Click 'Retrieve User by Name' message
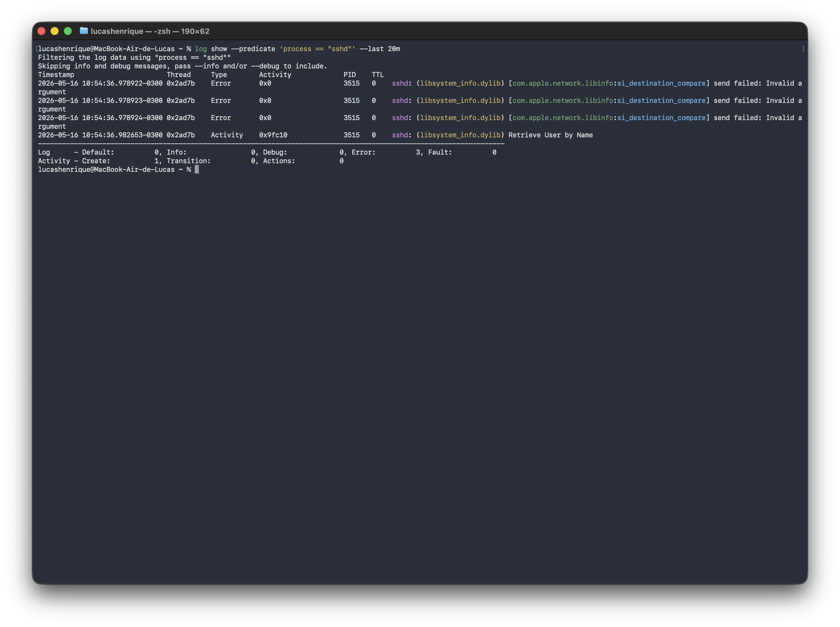 [550, 135]
